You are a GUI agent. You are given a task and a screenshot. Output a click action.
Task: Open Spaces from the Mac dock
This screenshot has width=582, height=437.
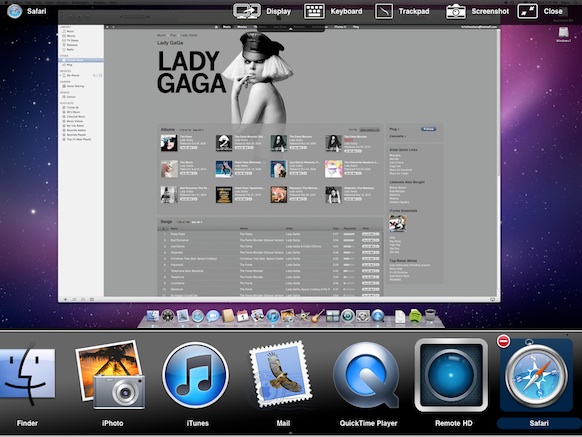pyautogui.click(x=333, y=316)
